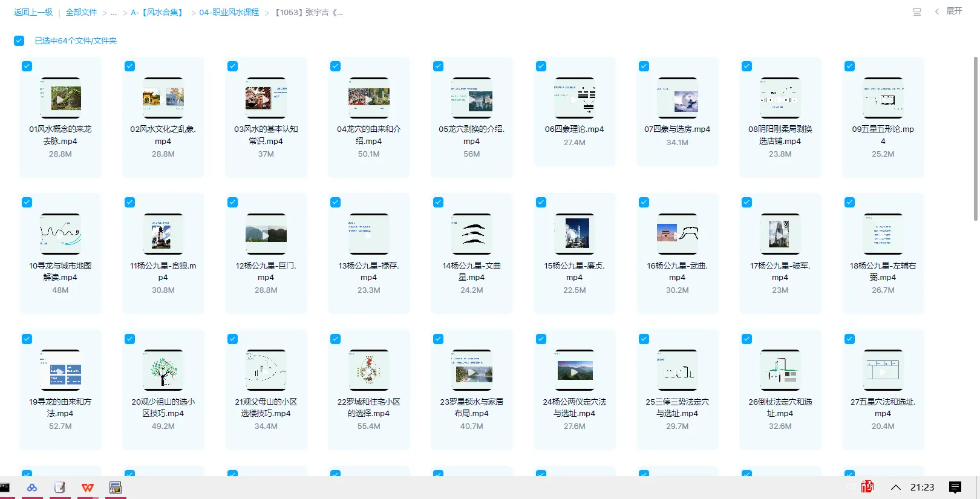This screenshot has width=980, height=499.
Task: Open the command prompt taskbar icon
Action: point(5,488)
